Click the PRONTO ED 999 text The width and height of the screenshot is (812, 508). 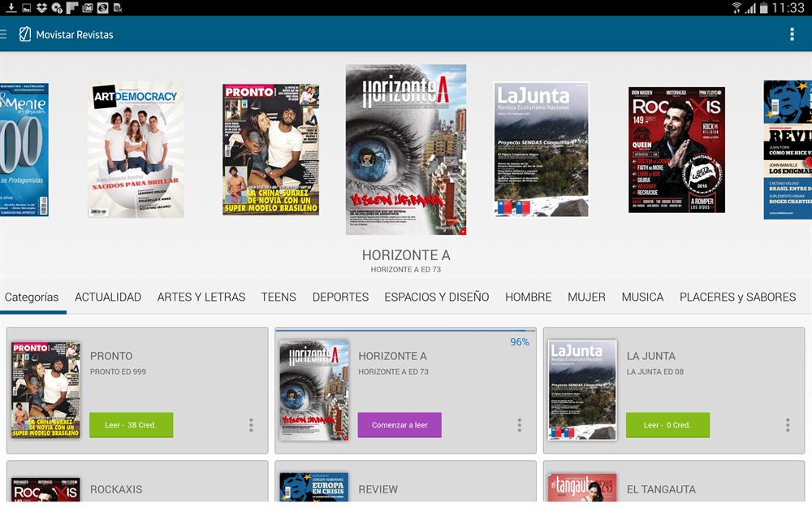(x=118, y=371)
